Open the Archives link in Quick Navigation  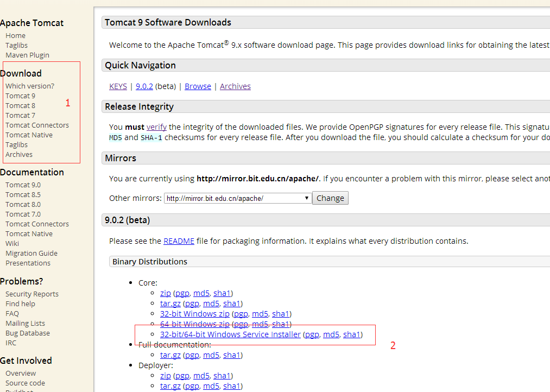[x=235, y=86]
